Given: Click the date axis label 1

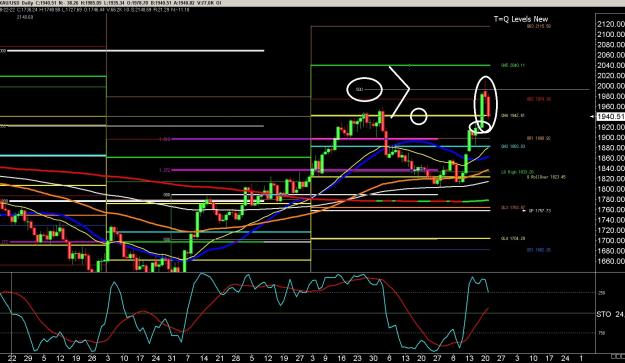Looking at the screenshot, I should click(581, 358).
